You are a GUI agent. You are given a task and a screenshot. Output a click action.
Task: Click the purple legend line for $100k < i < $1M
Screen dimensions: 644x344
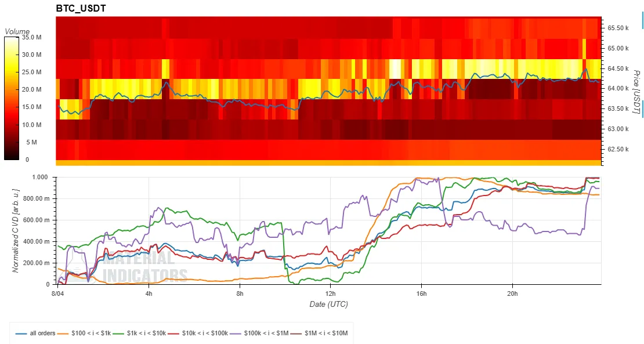click(x=236, y=334)
